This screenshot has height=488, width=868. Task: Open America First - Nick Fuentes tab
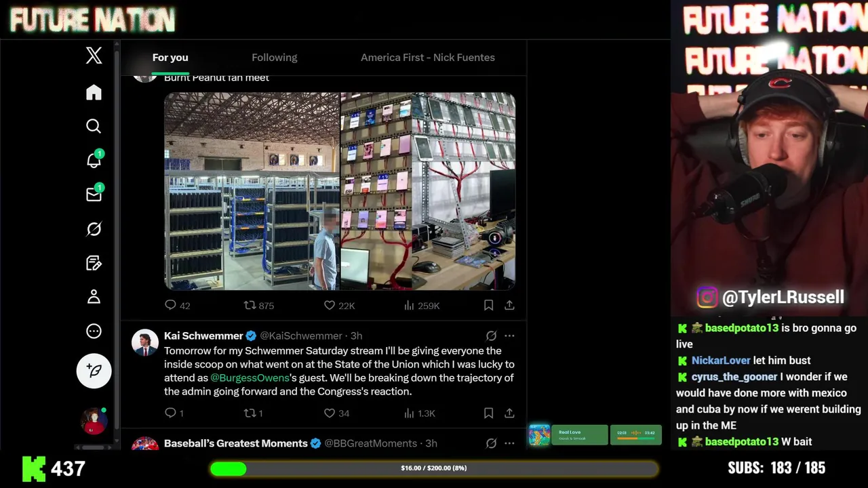click(428, 58)
